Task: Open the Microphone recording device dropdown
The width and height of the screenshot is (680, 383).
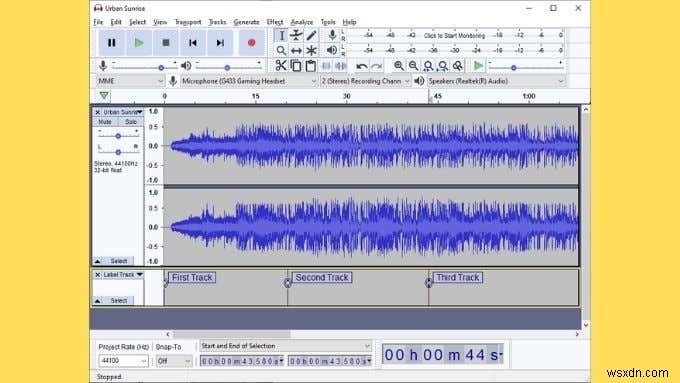Action: pyautogui.click(x=248, y=81)
